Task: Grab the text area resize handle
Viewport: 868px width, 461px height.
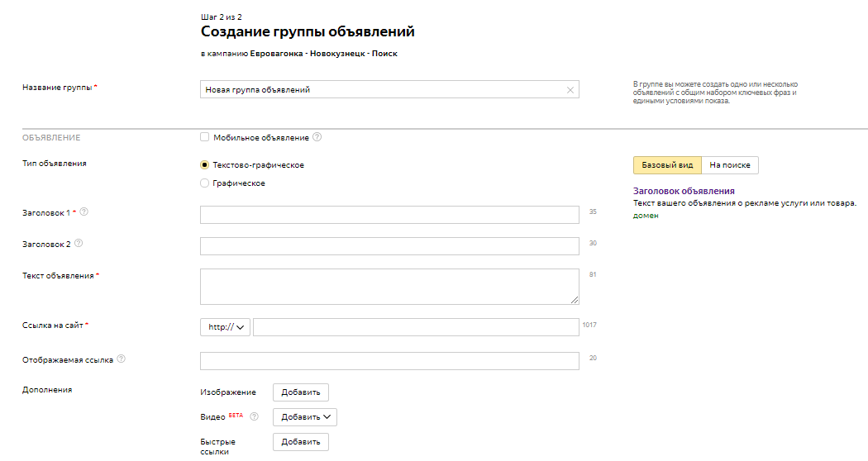Action: pyautogui.click(x=574, y=299)
